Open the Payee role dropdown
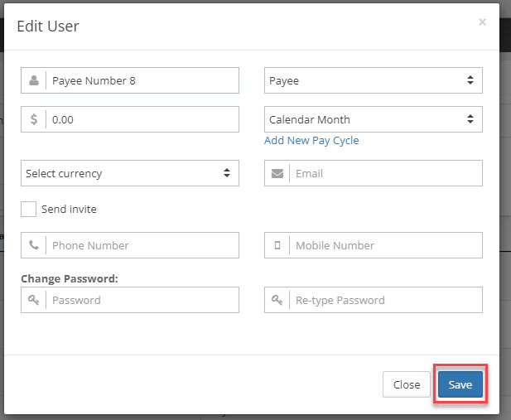Viewport: 511px width, 420px height. click(374, 80)
